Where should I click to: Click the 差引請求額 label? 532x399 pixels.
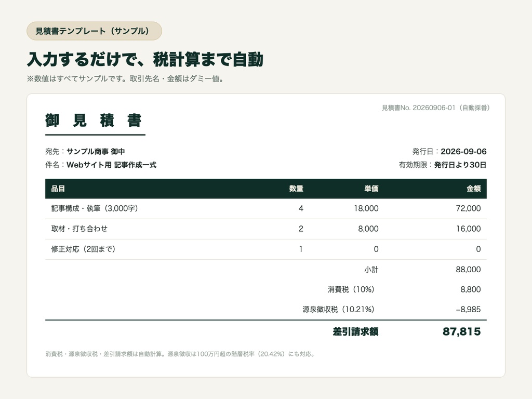click(x=355, y=331)
